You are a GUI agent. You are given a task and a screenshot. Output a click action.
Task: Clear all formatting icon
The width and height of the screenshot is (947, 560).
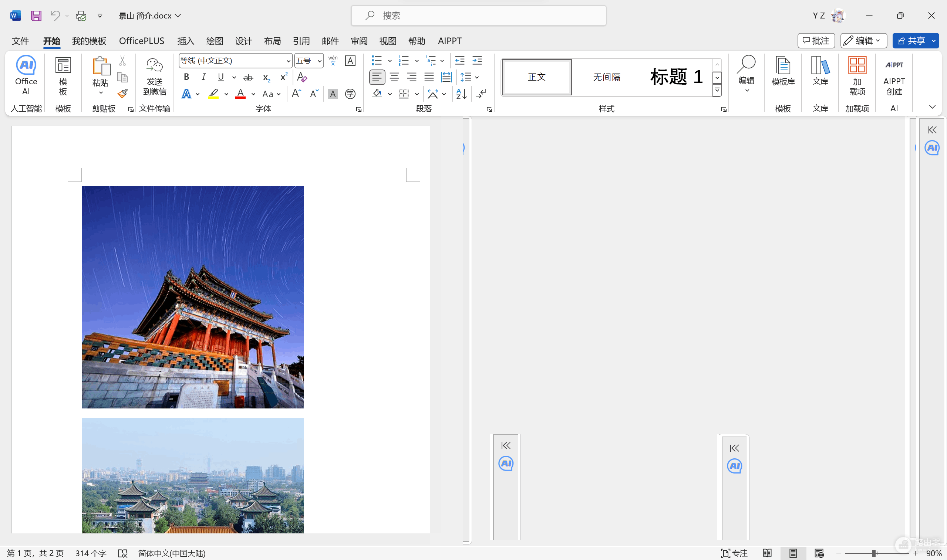(x=302, y=77)
